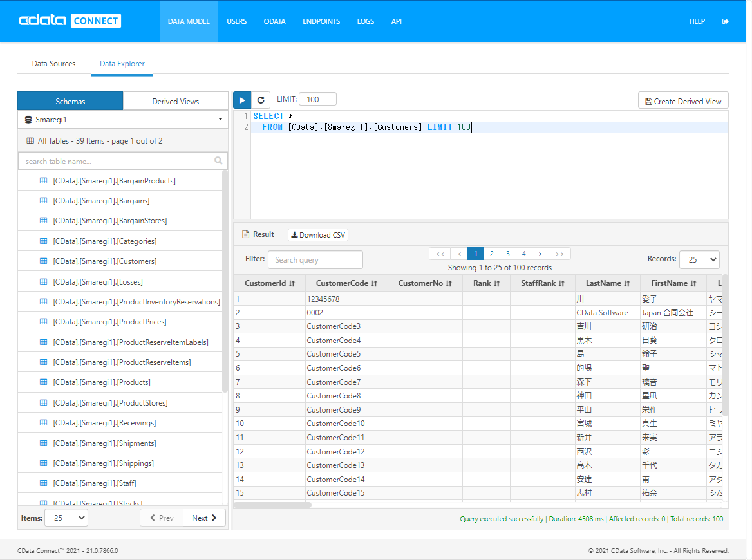Image resolution: width=752 pixels, height=560 pixels.
Task: Go to results page 4
Action: tap(523, 254)
